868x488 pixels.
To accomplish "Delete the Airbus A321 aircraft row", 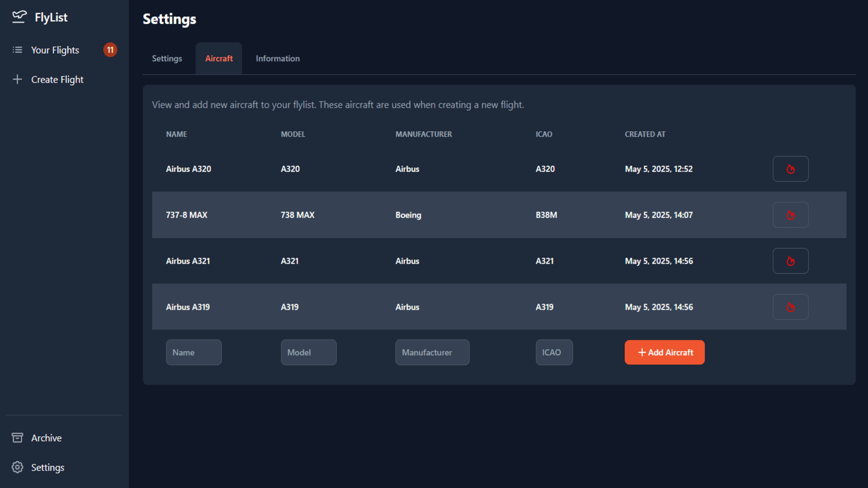I will [790, 261].
